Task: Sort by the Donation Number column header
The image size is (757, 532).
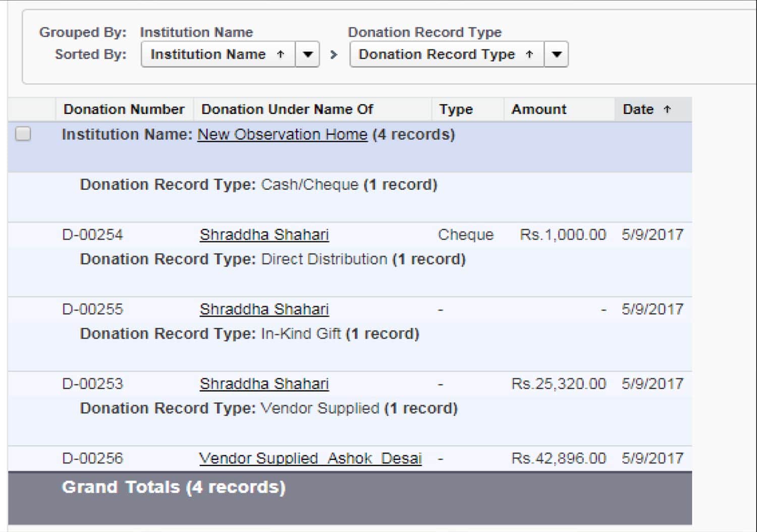Action: (124, 109)
